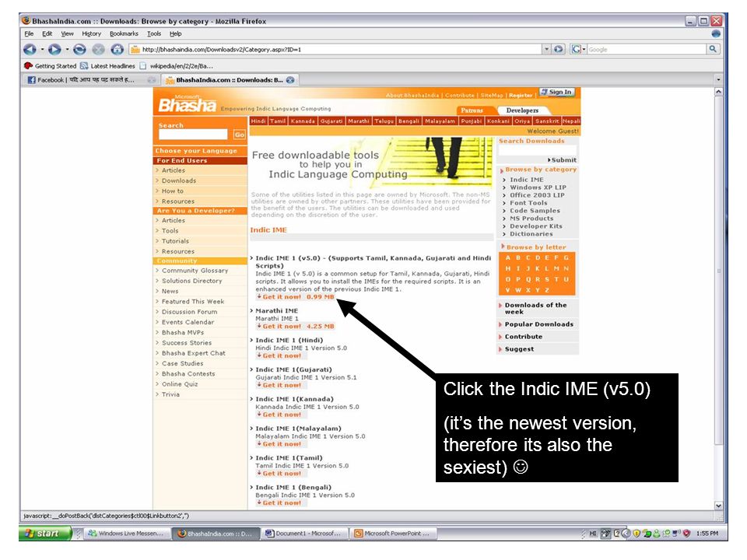Open the Latest Headlines feed bookmark
The image size is (747, 560).
(x=107, y=65)
